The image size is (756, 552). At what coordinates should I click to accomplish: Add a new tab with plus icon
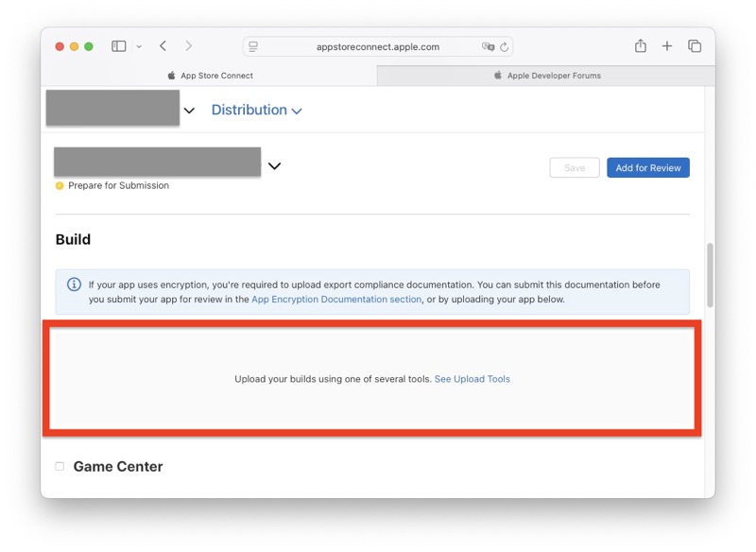[667, 46]
